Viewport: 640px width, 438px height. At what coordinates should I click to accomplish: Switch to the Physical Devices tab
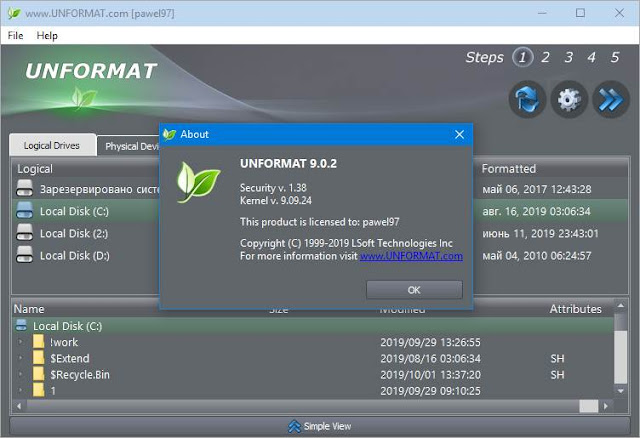pos(128,146)
